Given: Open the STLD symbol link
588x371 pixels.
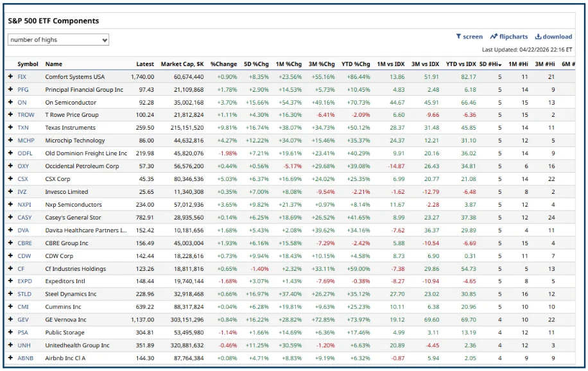Looking at the screenshot, I should click(24, 294).
